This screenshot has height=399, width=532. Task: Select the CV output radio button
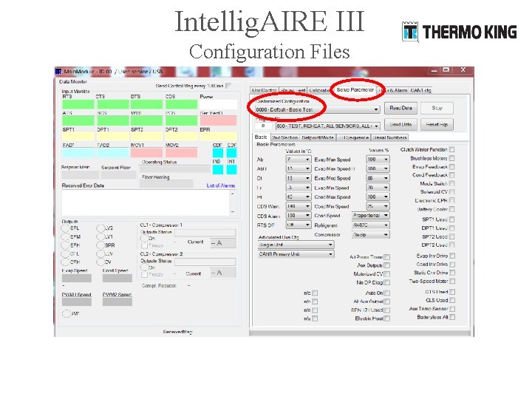pos(100,262)
